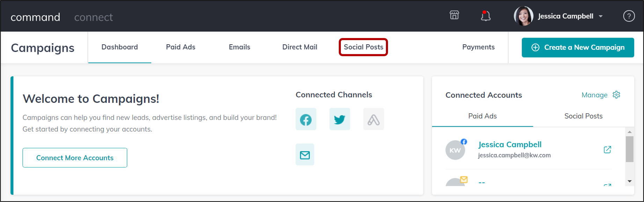The width and height of the screenshot is (644, 202).
Task: Open the Manage link for Connected Accounts
Action: [x=594, y=95]
